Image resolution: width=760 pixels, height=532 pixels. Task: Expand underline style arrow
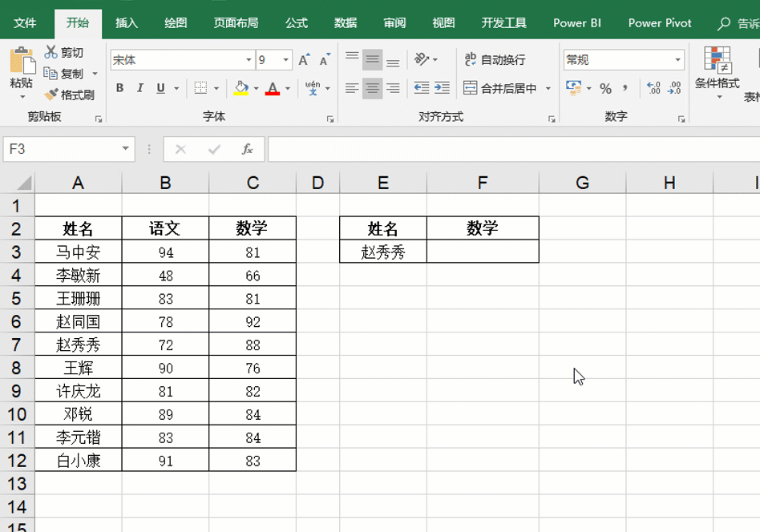(176, 89)
